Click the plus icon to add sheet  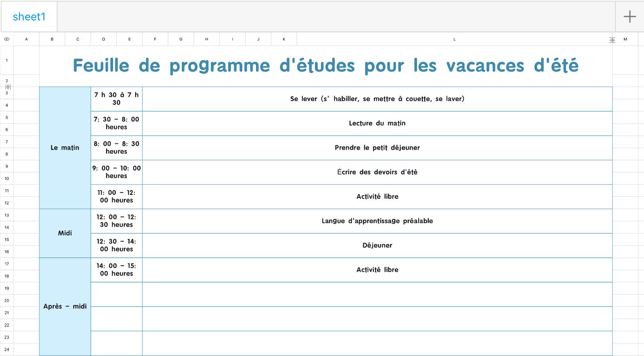pos(629,17)
